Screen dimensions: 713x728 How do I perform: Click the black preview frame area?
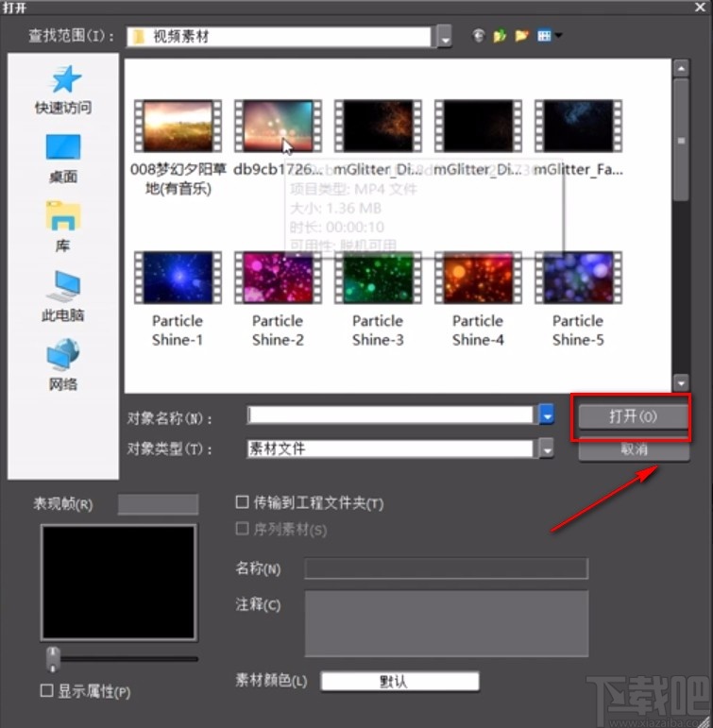pyautogui.click(x=118, y=583)
